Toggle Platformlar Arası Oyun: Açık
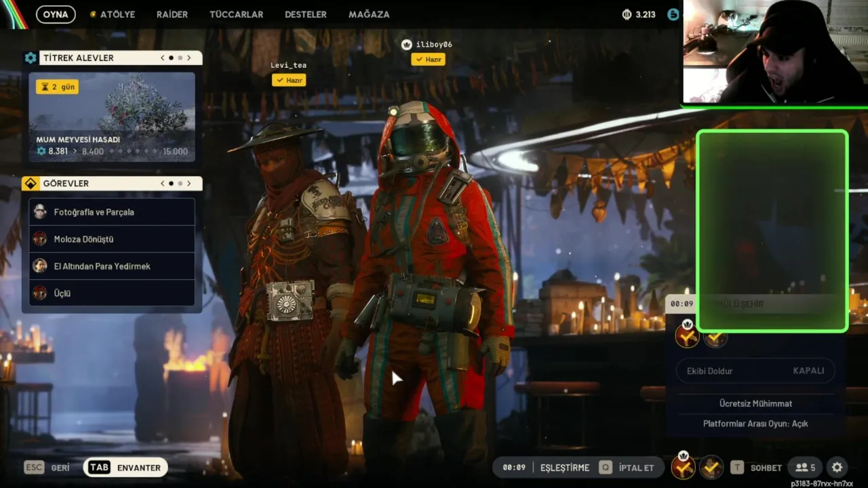The width and height of the screenshot is (868, 488). (x=755, y=424)
